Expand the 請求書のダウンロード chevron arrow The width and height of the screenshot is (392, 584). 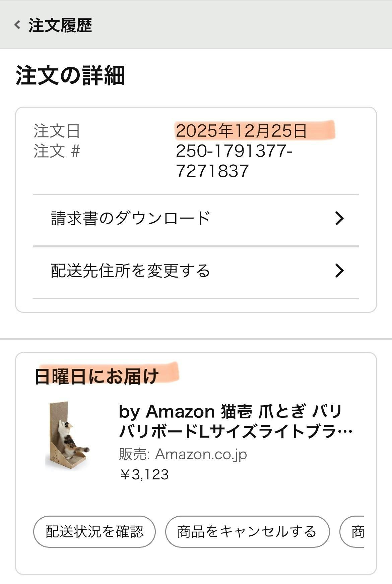(339, 218)
